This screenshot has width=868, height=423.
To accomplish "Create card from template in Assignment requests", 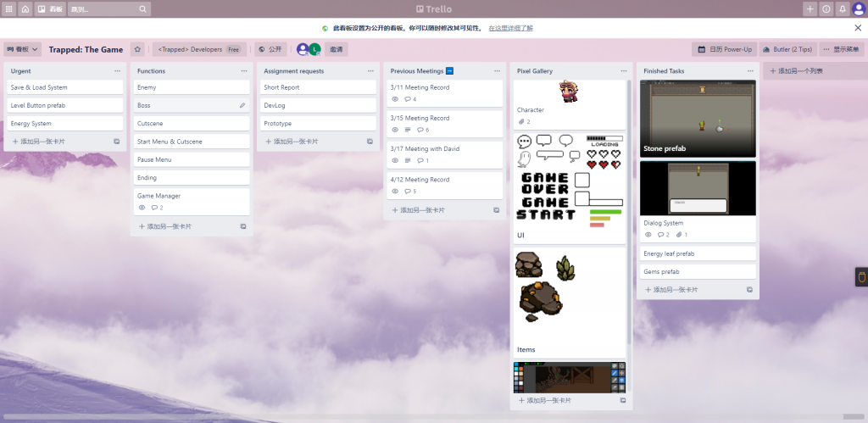I will (x=370, y=142).
